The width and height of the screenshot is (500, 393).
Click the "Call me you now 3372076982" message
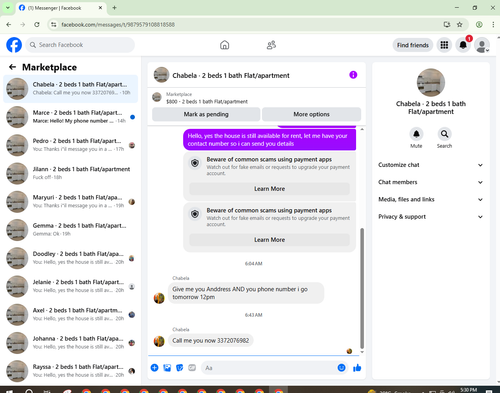tap(211, 341)
